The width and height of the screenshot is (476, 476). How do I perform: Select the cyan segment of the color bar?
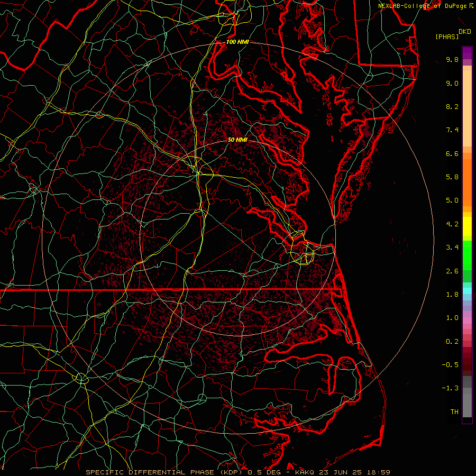pyautogui.click(x=467, y=291)
